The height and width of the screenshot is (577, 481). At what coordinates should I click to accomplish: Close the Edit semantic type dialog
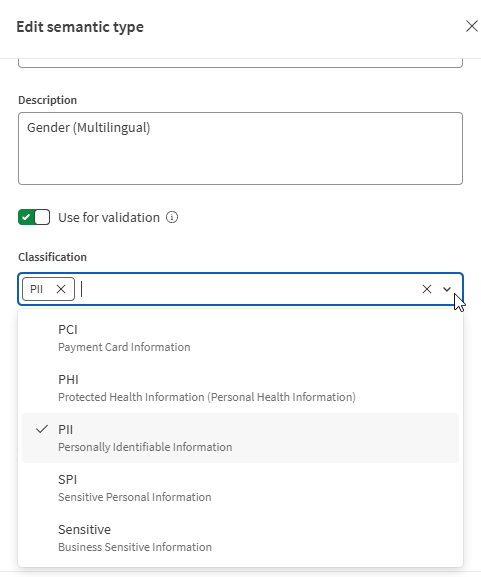pyautogui.click(x=471, y=26)
